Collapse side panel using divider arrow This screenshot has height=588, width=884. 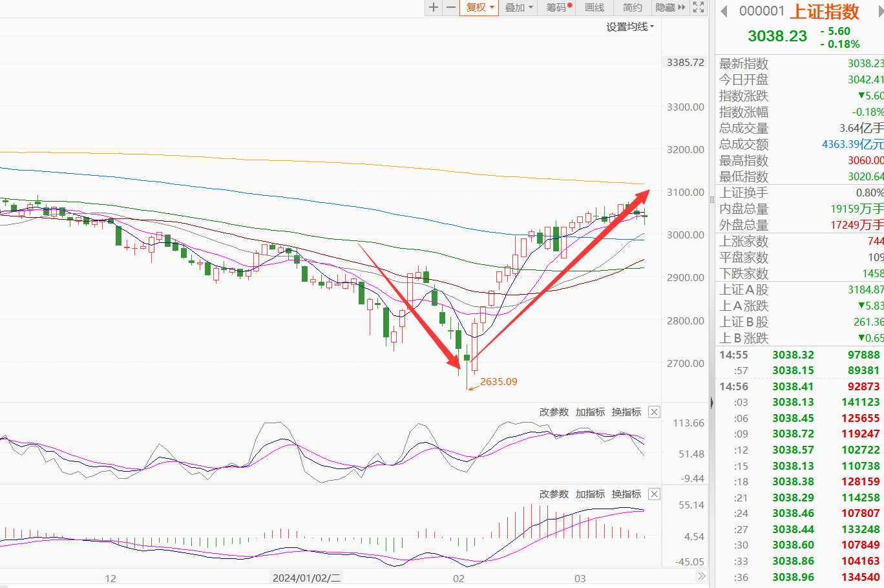[x=711, y=403]
